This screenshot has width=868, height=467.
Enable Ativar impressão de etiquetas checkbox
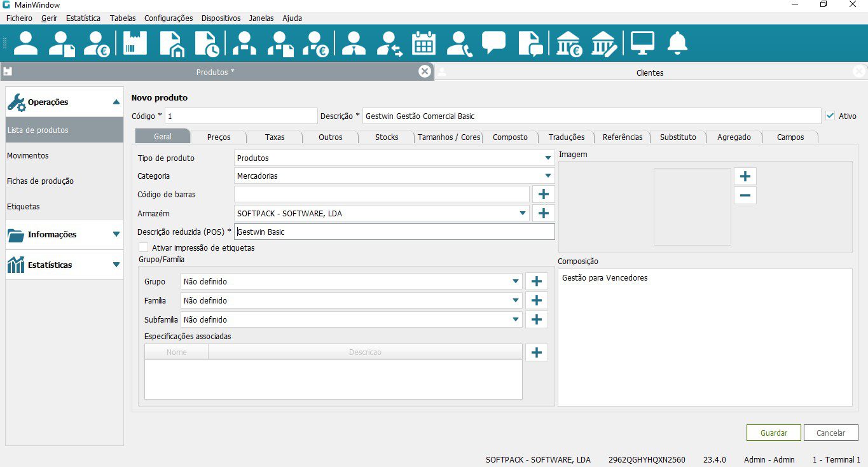(x=144, y=247)
